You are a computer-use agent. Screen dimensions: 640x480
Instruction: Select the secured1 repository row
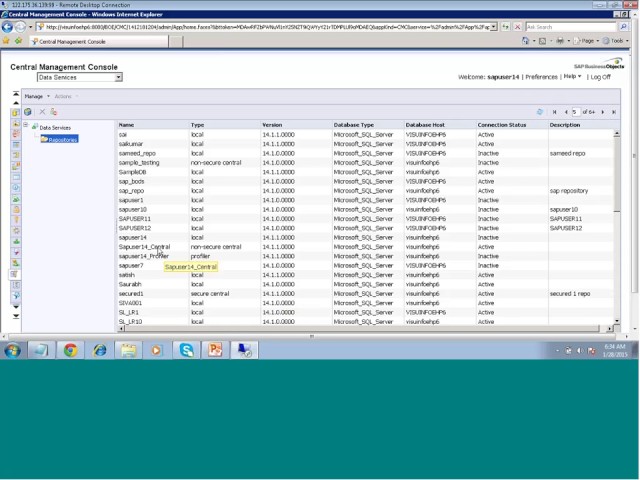365,293
